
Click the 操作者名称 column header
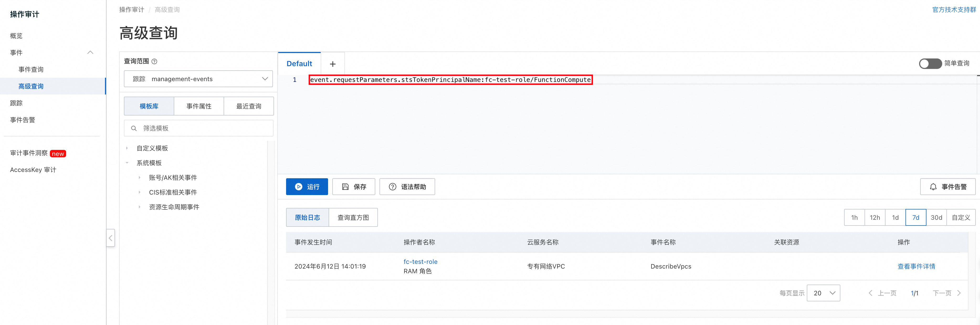pos(419,242)
